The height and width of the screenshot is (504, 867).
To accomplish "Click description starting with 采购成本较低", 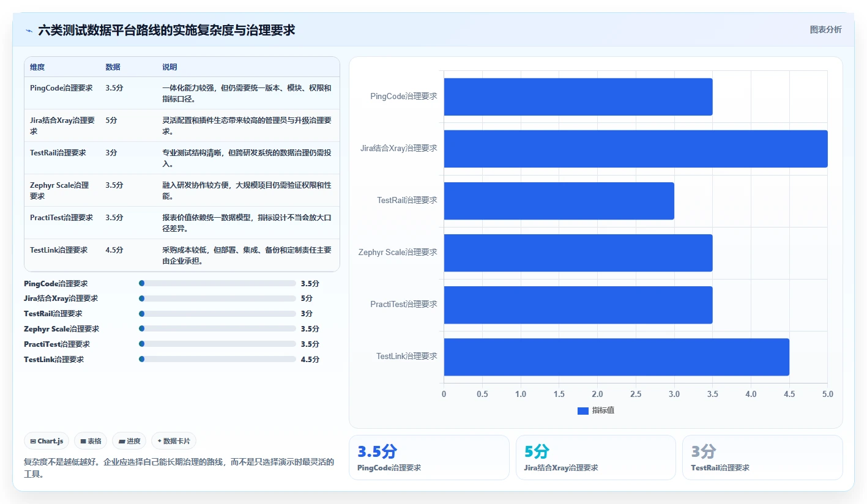I will (x=247, y=255).
